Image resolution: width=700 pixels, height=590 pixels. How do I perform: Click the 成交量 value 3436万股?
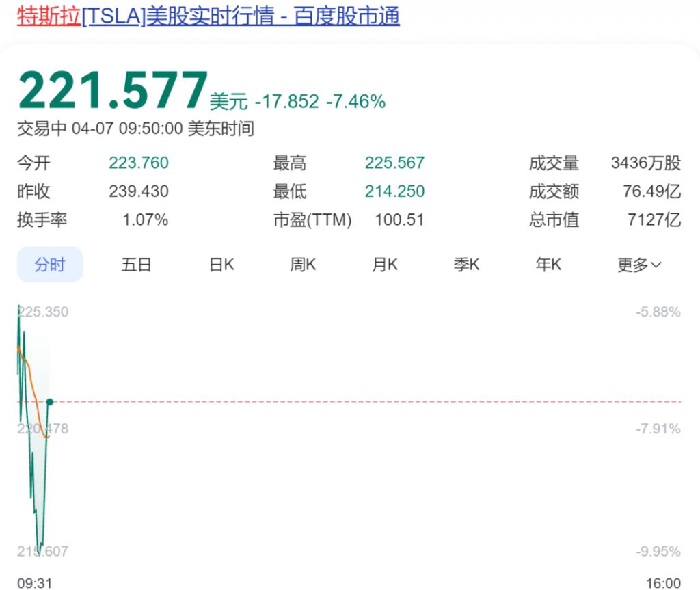[x=646, y=163]
